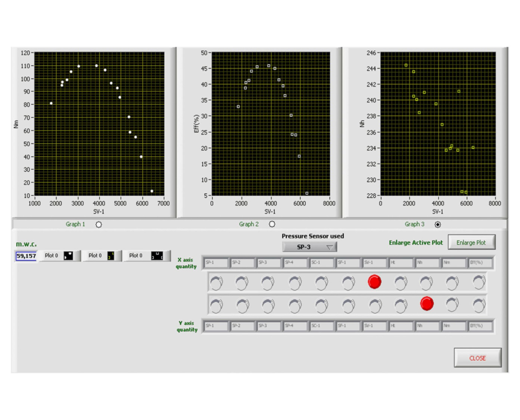Screen dimensions: 520x420
Task: Turn off the red SV-1 X axis indicator
Action: 374,282
